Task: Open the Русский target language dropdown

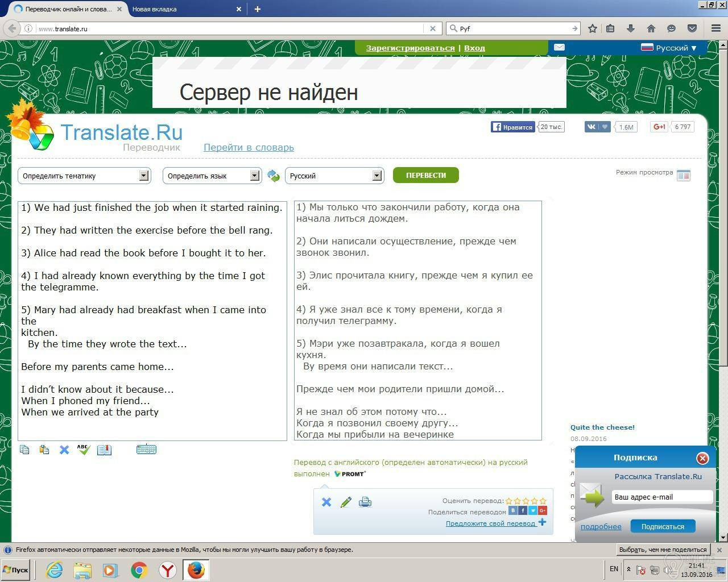Action: (x=334, y=176)
